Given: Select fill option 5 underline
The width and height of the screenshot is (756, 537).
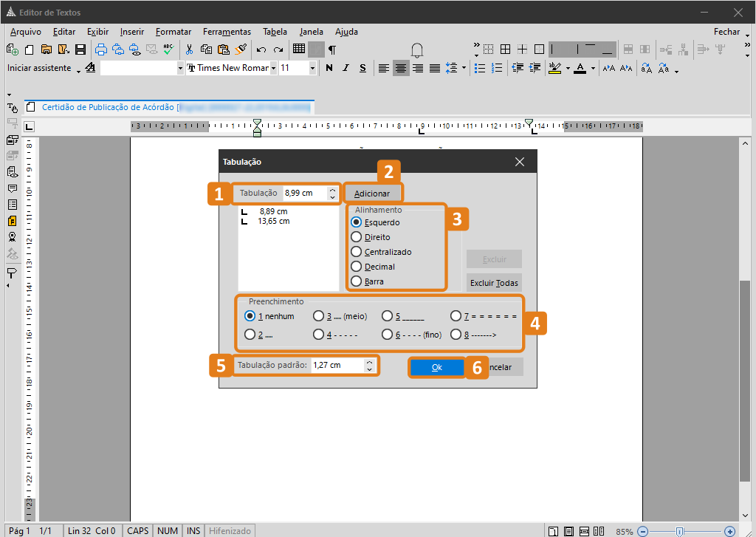Looking at the screenshot, I should pyautogui.click(x=387, y=316).
